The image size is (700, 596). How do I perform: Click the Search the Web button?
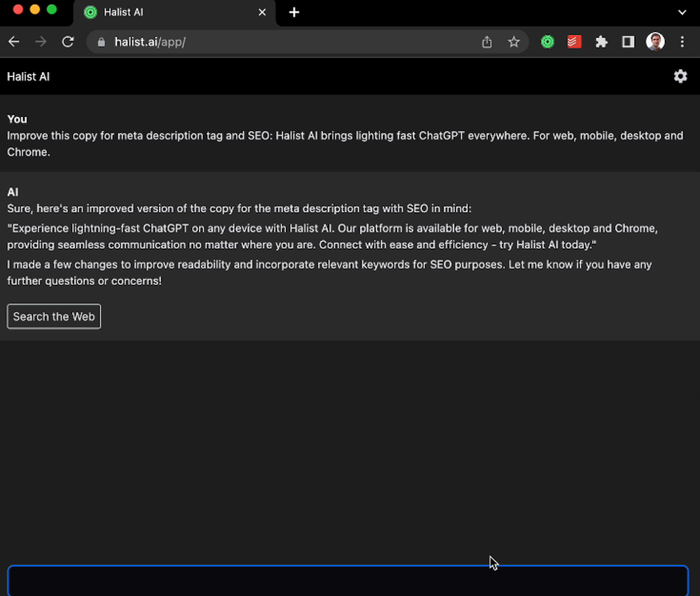click(x=54, y=316)
